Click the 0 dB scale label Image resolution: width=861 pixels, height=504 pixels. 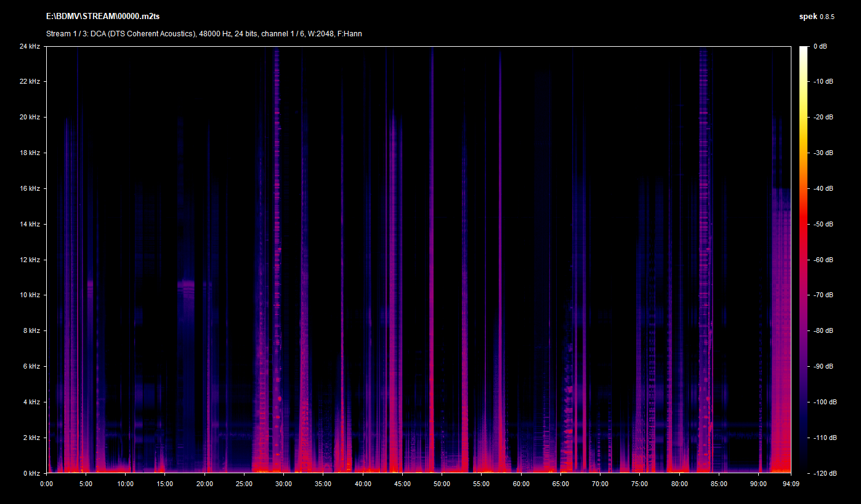[x=820, y=46]
